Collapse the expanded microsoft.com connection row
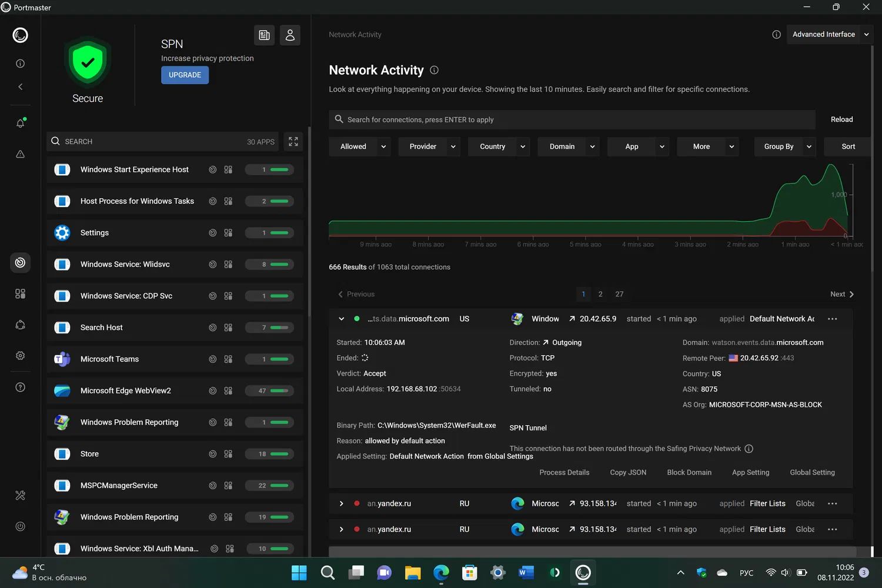 (x=341, y=319)
